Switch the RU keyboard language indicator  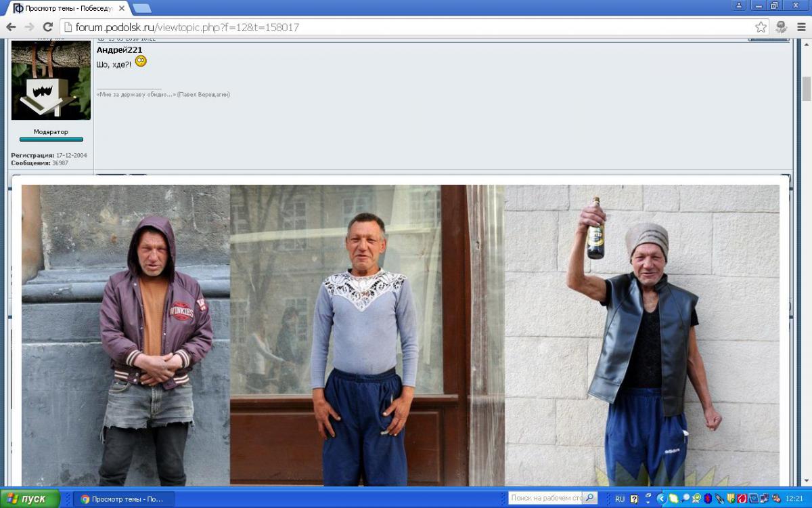(620, 499)
